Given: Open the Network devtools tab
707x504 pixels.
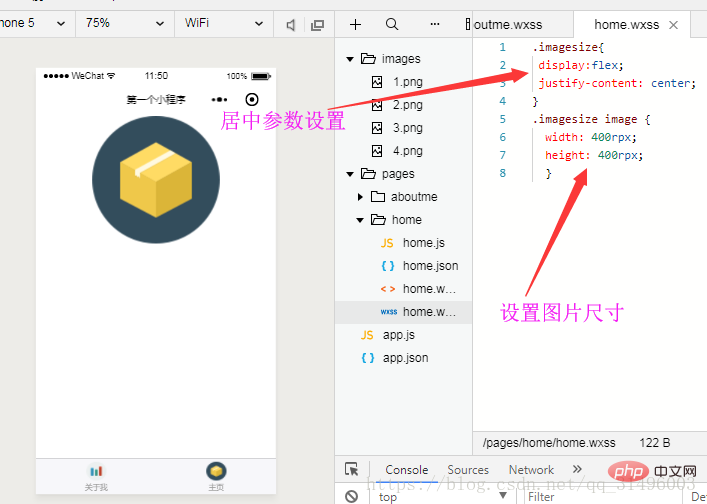Looking at the screenshot, I should 531,470.
